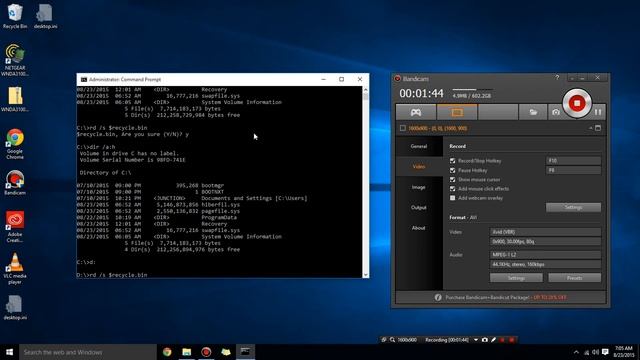Image resolution: width=640 pixels, height=360 pixels.
Task: Click the MPEG-1 L2 audio codec field
Action: click(545, 255)
